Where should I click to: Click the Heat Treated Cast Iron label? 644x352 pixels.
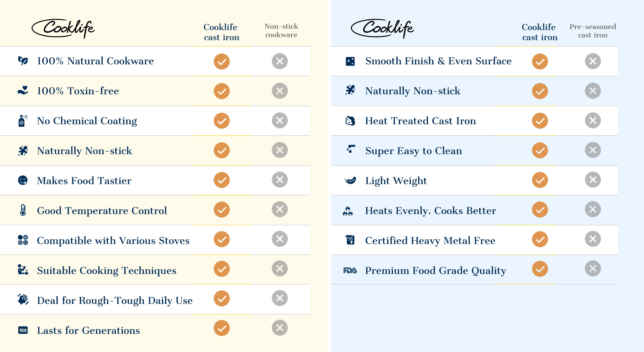[x=420, y=121]
